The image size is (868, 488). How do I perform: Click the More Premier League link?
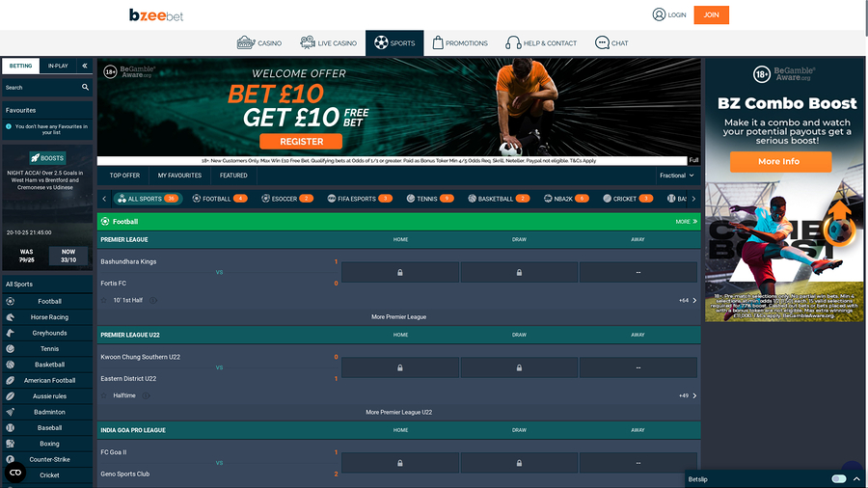coord(398,317)
